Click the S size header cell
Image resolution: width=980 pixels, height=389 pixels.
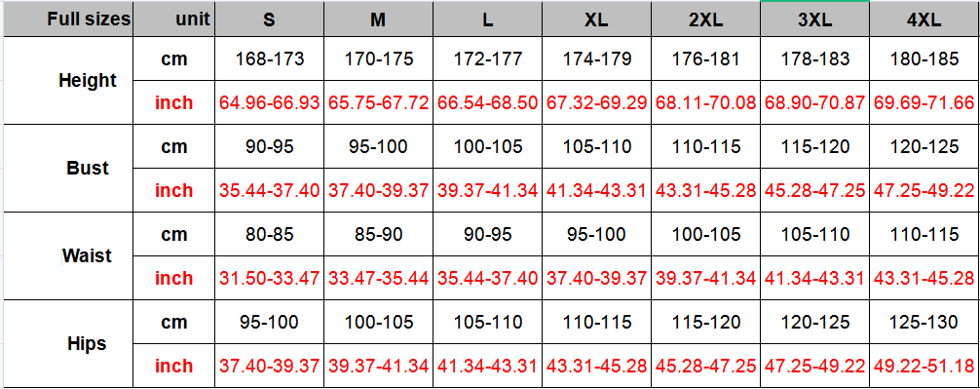pos(270,19)
